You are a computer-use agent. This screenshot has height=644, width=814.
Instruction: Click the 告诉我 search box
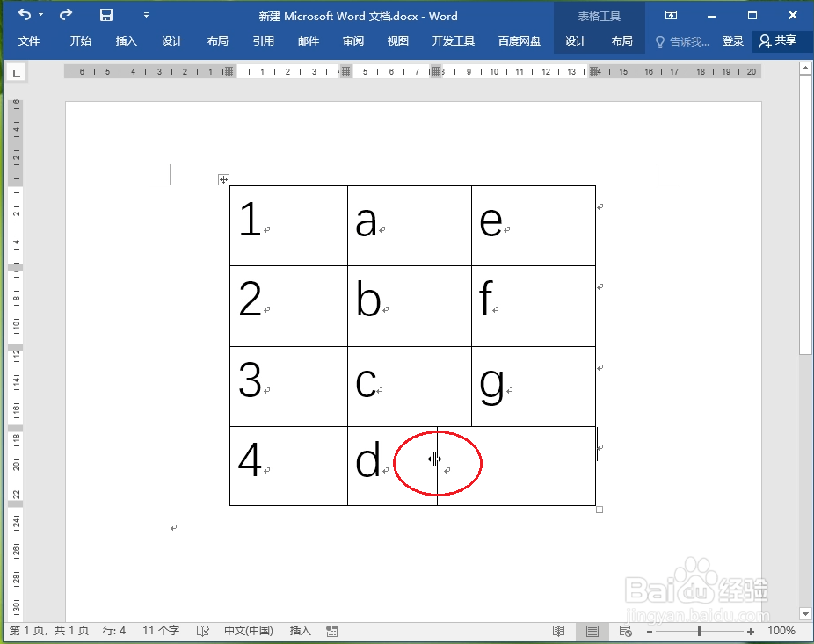[683, 41]
